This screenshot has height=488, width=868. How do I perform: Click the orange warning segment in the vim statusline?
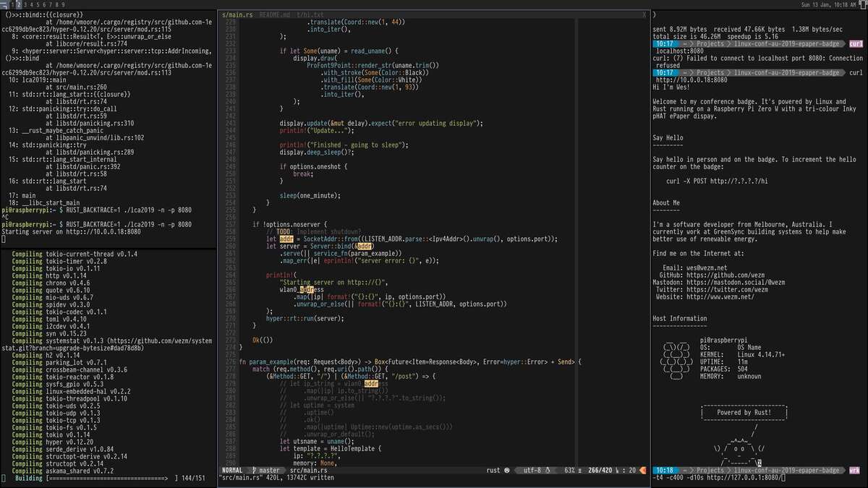(x=644, y=470)
